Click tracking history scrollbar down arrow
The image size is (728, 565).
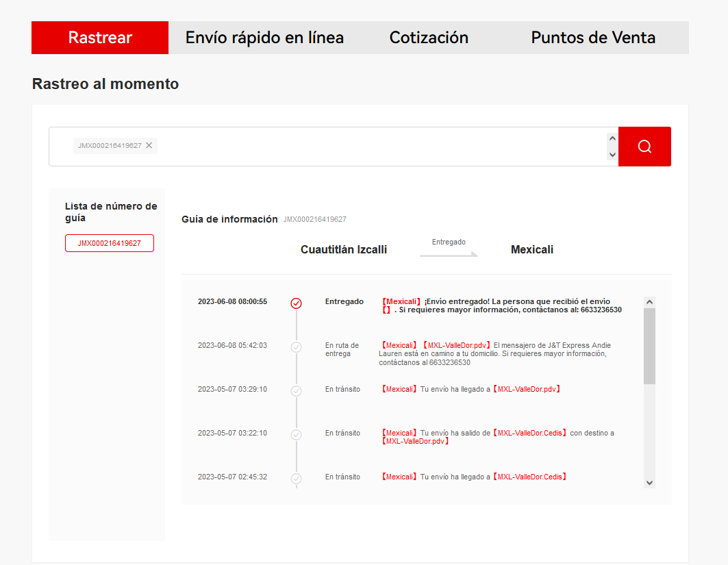pos(649,482)
